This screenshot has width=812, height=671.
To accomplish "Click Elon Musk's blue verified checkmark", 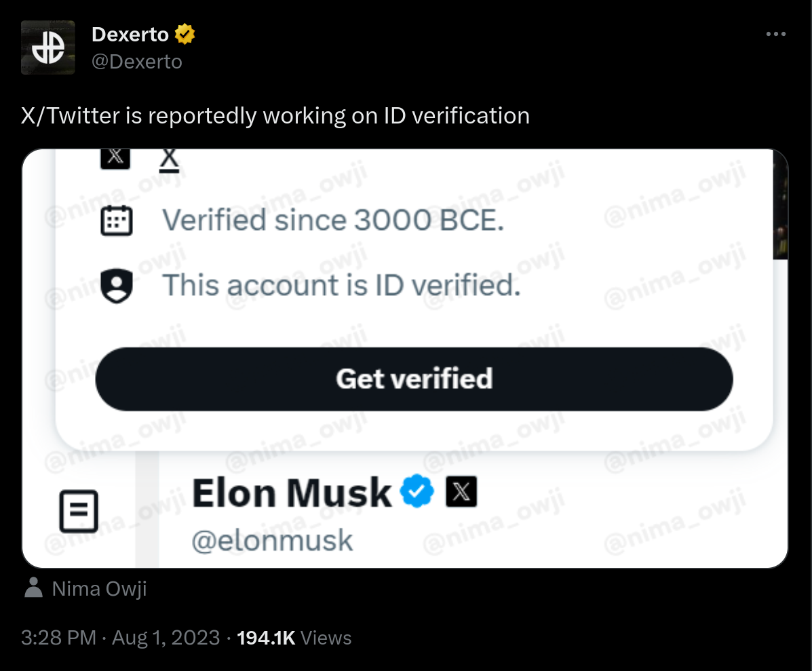I will pyautogui.click(x=417, y=493).
